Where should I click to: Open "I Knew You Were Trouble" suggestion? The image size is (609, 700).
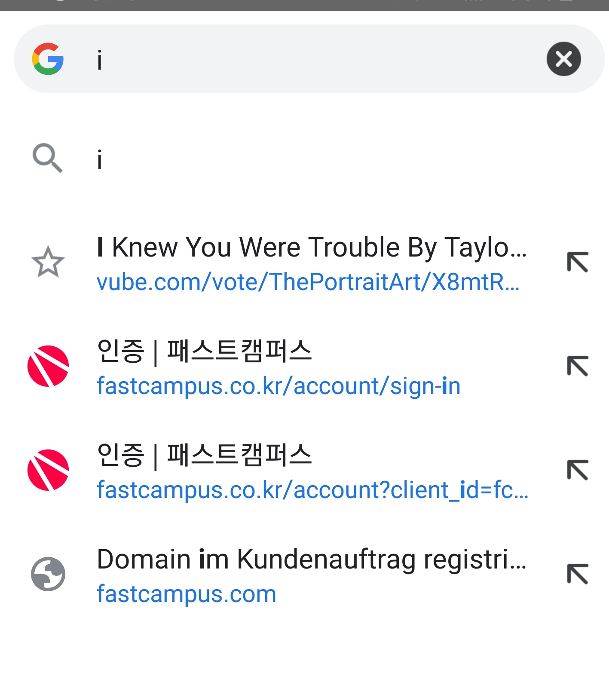[311, 248]
